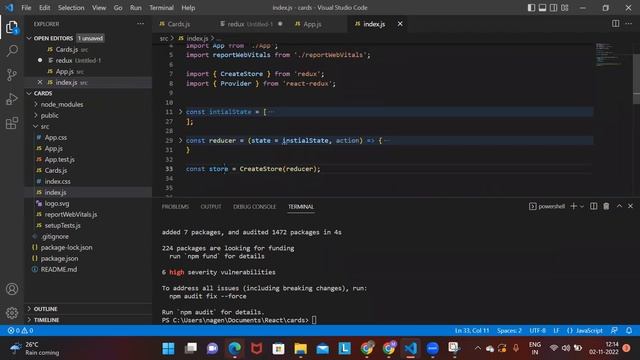The height and width of the screenshot is (360, 640).
Task: Open the File menu
Action: coord(26,8)
